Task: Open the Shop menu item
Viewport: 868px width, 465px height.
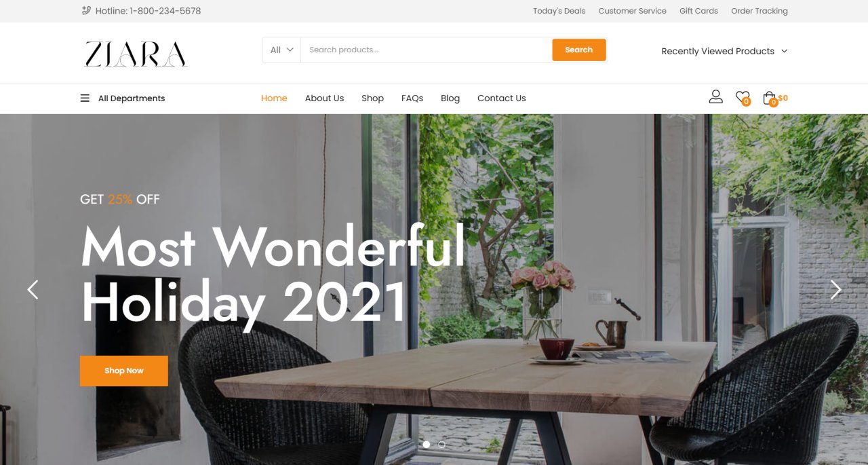Action: tap(372, 98)
